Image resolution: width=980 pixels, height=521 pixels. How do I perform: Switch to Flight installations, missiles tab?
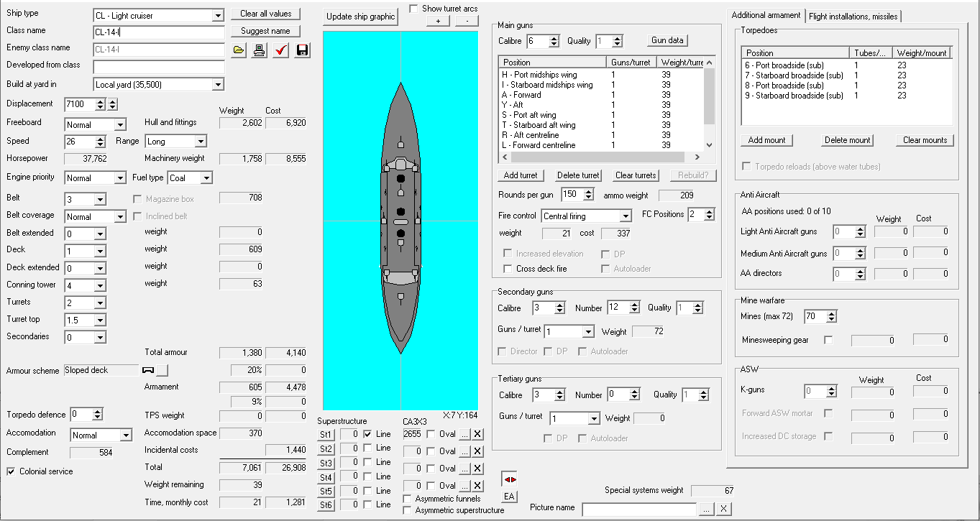[852, 16]
